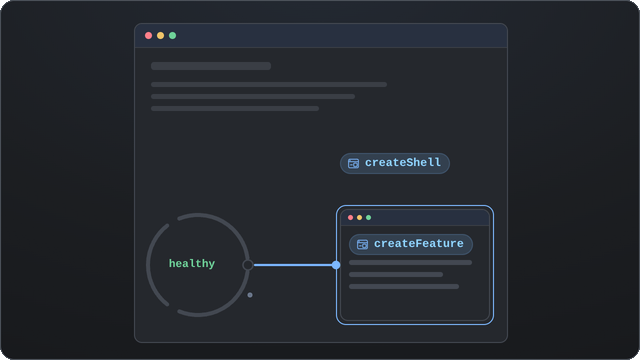Click the window icon inside createFeature pill
The height and width of the screenshot is (360, 640).
pos(362,244)
